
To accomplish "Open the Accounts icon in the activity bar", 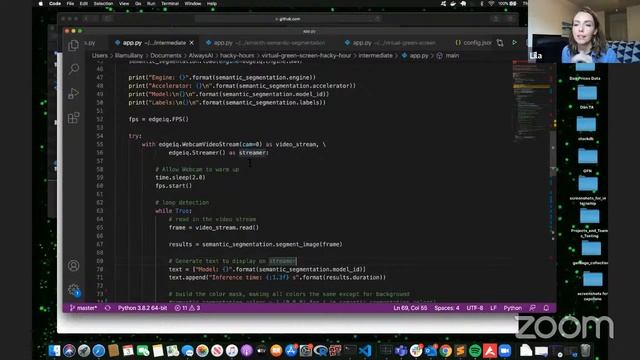I will coord(73,266).
